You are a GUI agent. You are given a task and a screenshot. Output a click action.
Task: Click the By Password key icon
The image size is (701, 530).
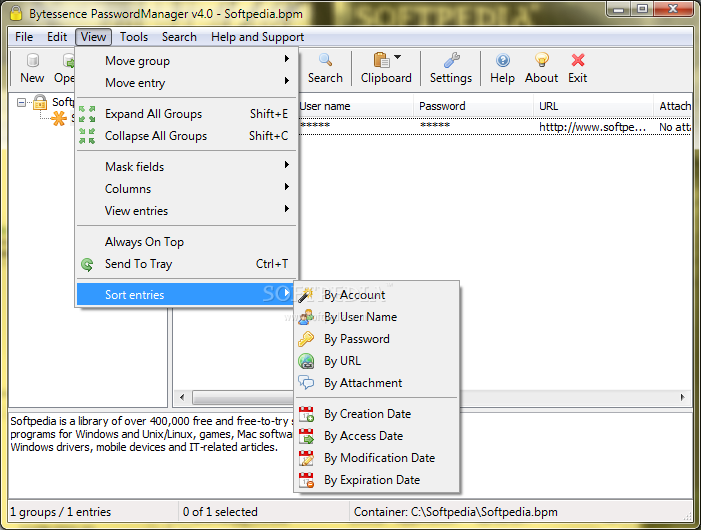pos(306,339)
